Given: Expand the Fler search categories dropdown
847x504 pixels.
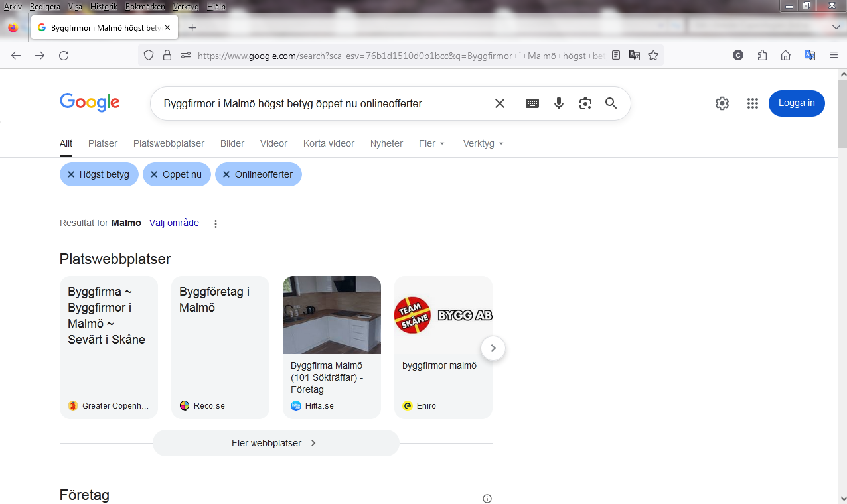Looking at the screenshot, I should click(431, 143).
